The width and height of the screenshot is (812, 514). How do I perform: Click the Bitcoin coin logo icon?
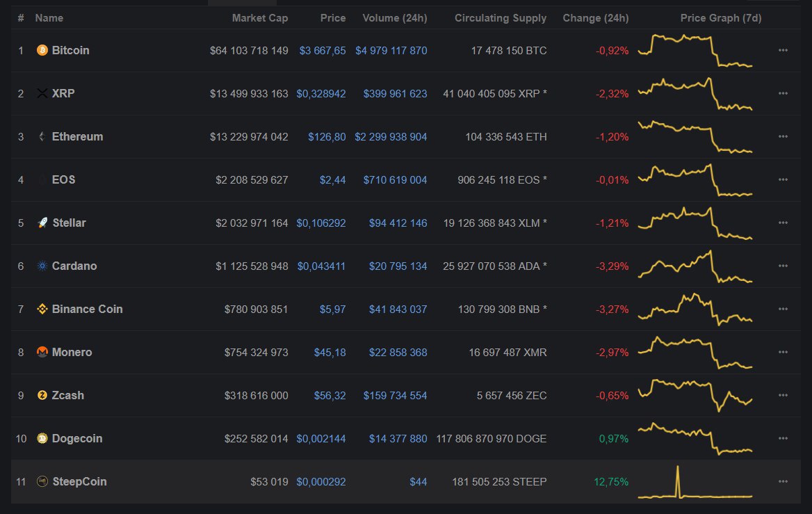tap(42, 50)
